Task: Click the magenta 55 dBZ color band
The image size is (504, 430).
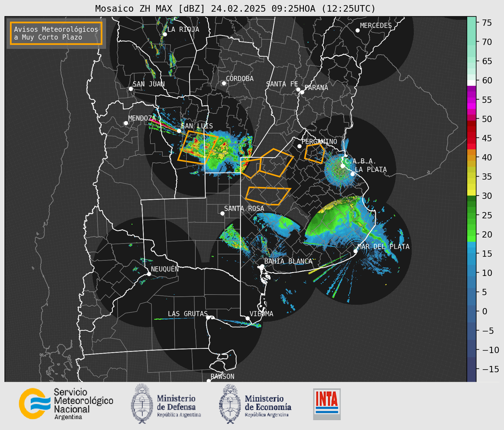Action: coord(471,100)
